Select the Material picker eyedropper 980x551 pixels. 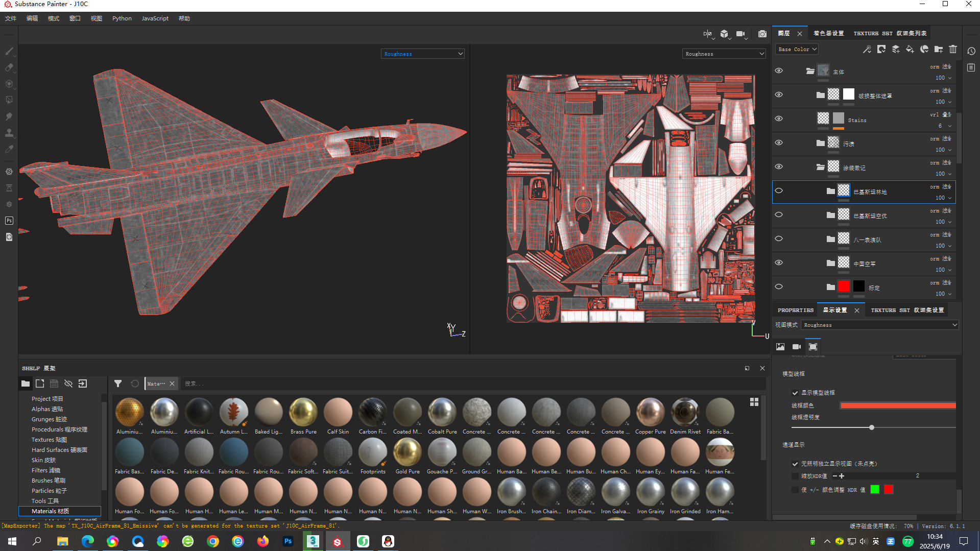[x=9, y=149]
